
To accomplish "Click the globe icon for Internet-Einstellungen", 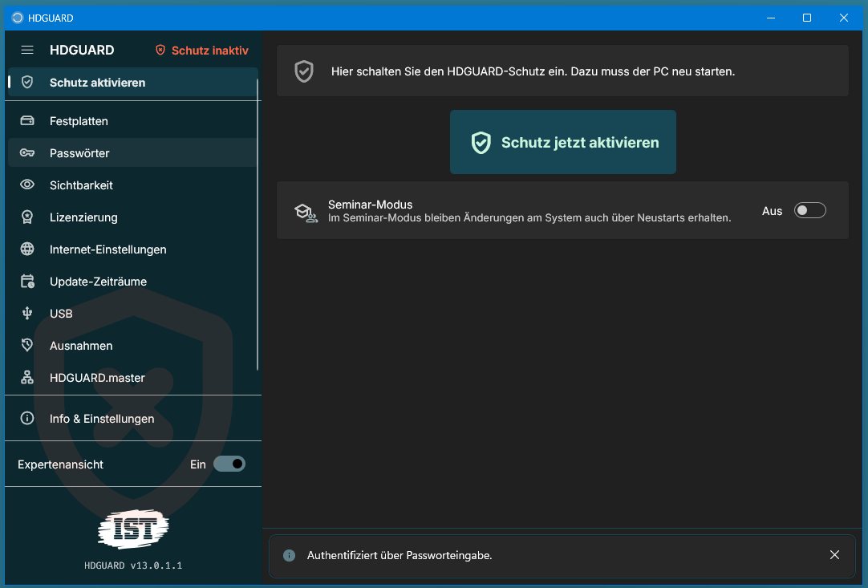I will tap(27, 249).
